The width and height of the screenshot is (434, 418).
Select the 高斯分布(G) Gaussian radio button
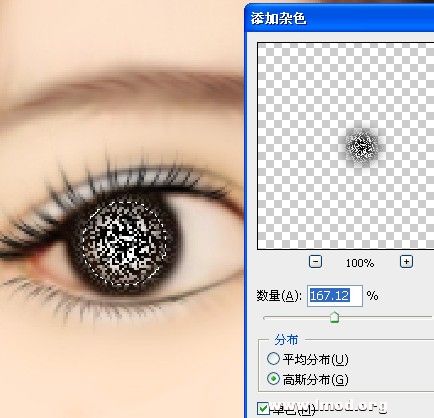click(x=273, y=379)
